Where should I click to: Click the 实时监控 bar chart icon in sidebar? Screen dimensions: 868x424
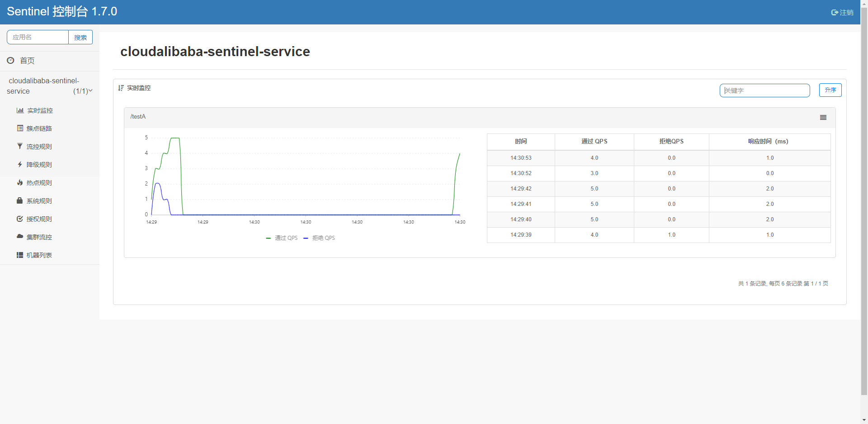click(20, 110)
